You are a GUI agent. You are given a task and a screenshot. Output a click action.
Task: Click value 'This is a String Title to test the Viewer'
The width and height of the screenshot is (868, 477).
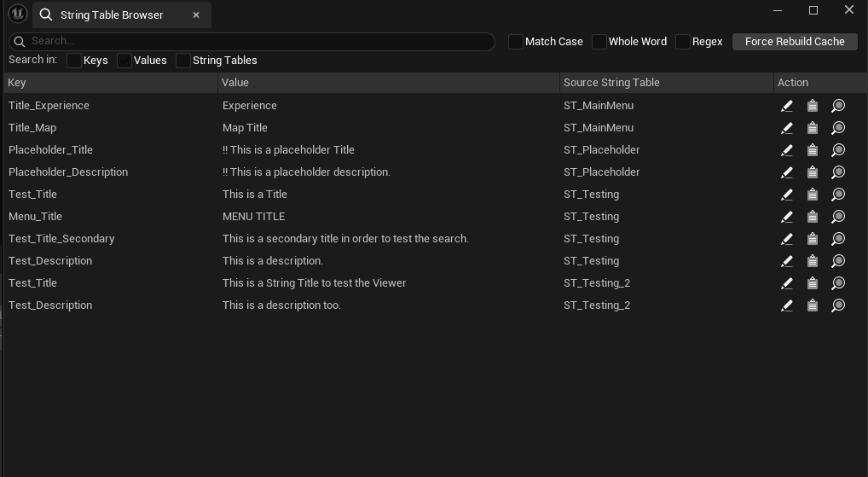click(314, 283)
